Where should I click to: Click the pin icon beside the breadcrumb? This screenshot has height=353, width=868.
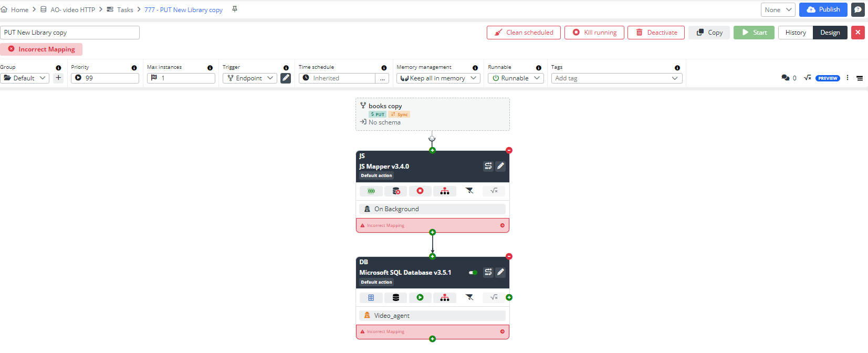[x=235, y=9]
